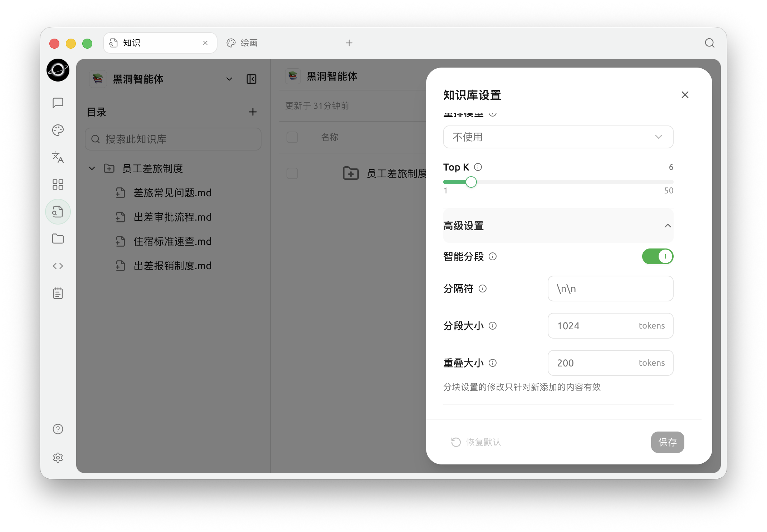Show info tooltip for 分隔符
This screenshot has width=767, height=532.
[x=483, y=289]
